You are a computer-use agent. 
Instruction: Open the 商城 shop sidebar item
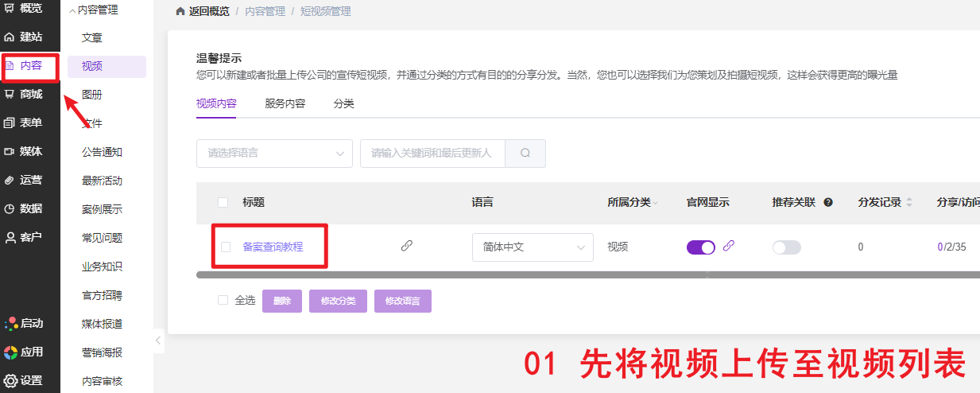click(x=24, y=95)
